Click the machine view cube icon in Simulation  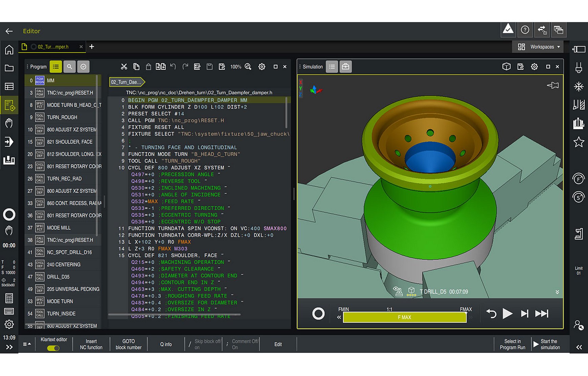(506, 66)
